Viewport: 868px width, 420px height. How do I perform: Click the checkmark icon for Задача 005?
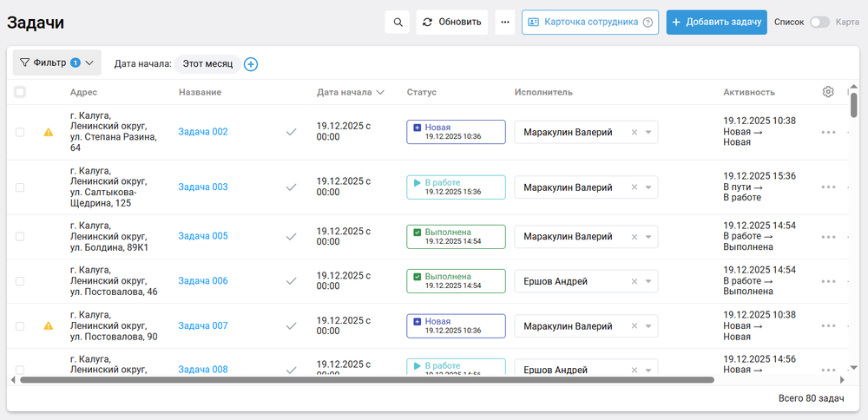tap(292, 236)
